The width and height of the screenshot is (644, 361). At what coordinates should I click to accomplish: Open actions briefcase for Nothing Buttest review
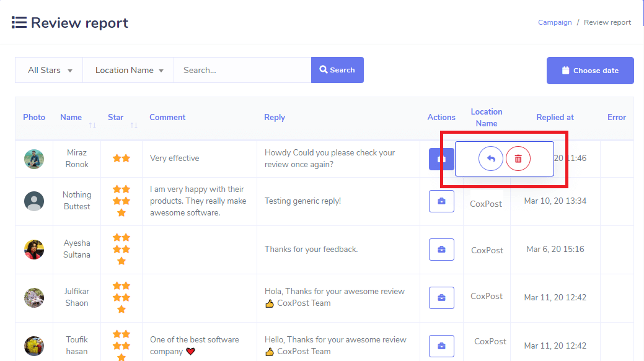tap(441, 201)
